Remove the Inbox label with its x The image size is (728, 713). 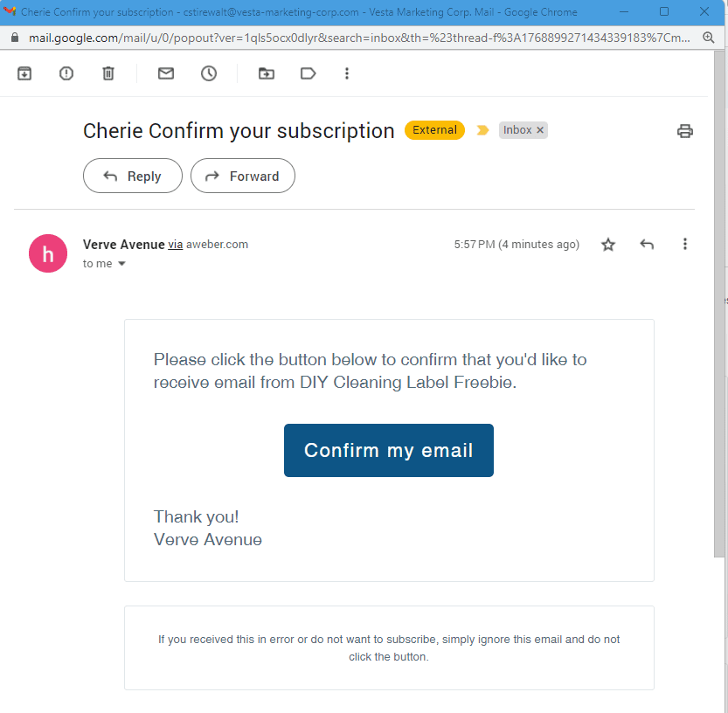540,130
